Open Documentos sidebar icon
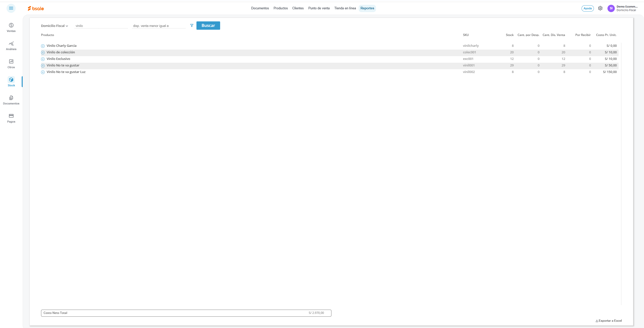The width and height of the screenshot is (644, 328). 11,100
